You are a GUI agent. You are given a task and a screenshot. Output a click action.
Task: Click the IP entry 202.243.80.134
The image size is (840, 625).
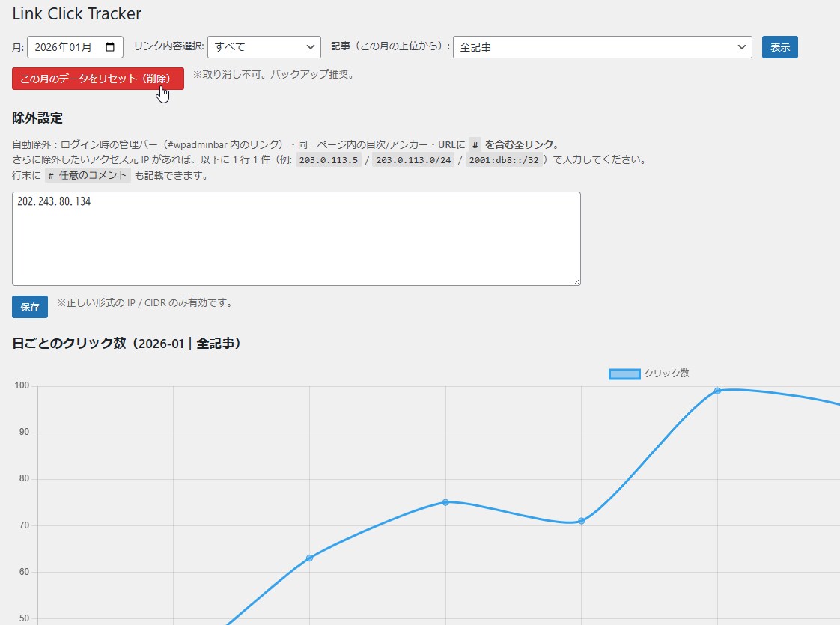coord(54,201)
